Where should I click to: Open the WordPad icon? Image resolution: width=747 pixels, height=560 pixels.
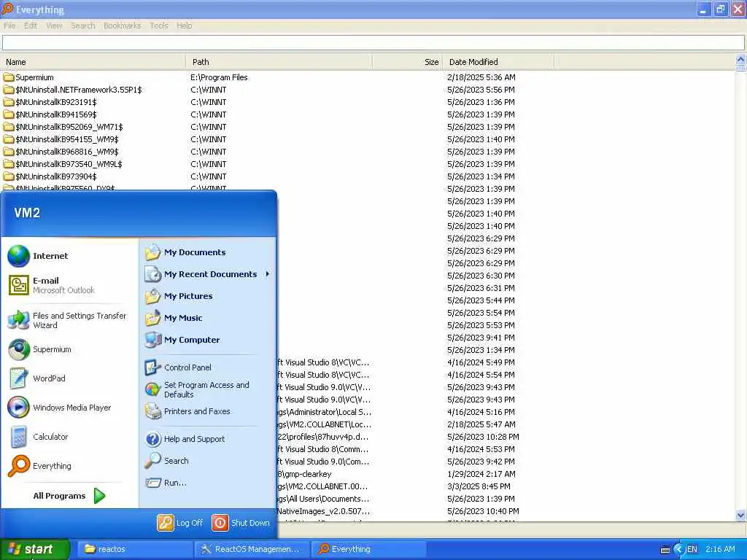click(18, 378)
